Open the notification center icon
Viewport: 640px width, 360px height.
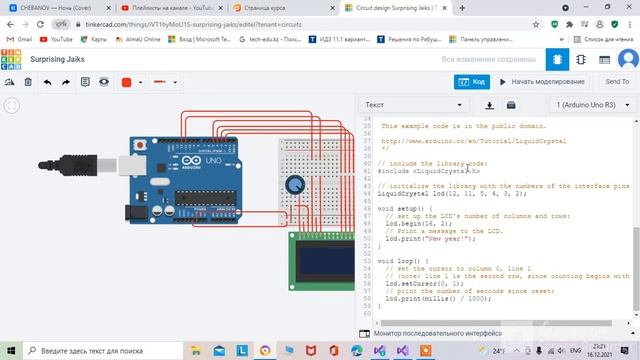[x=625, y=350]
